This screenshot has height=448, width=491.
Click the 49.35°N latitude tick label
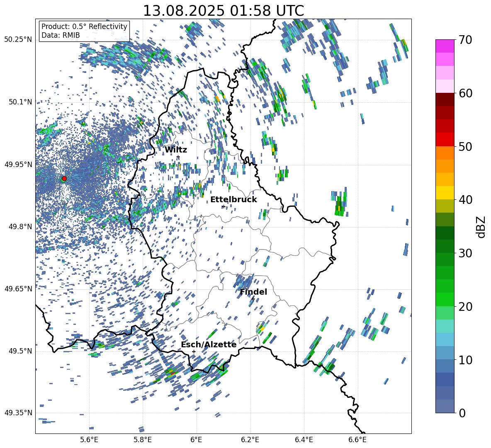click(18, 413)
